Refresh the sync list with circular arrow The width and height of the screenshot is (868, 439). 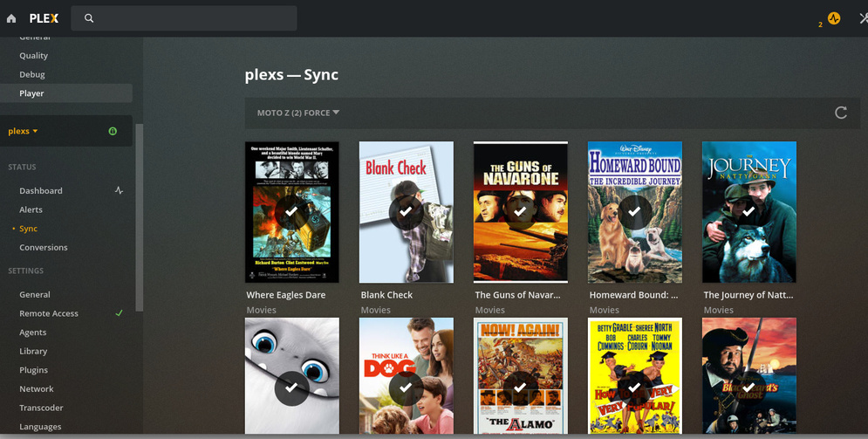coord(841,113)
